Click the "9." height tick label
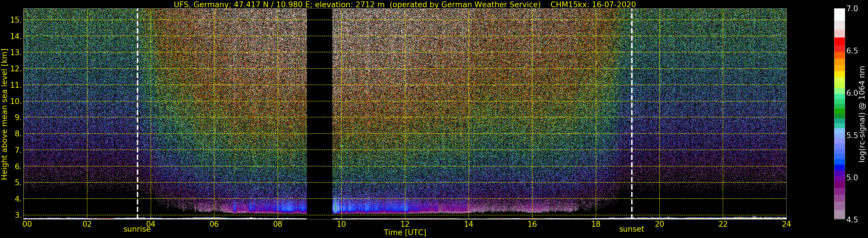This screenshot has height=238, width=868. click(18, 118)
